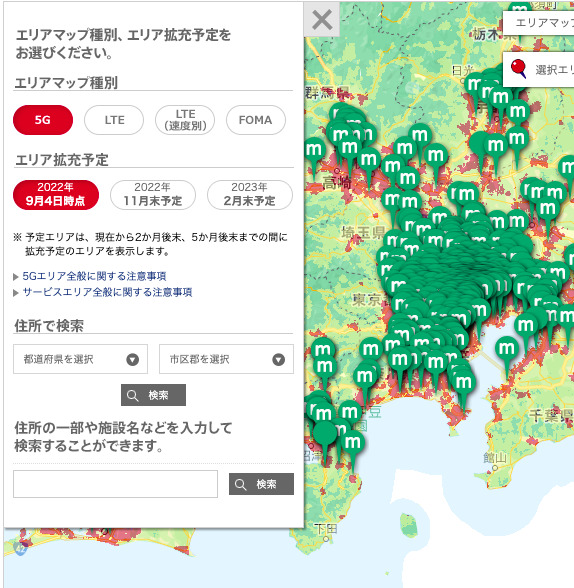Switch map type to LTE

coord(114,120)
